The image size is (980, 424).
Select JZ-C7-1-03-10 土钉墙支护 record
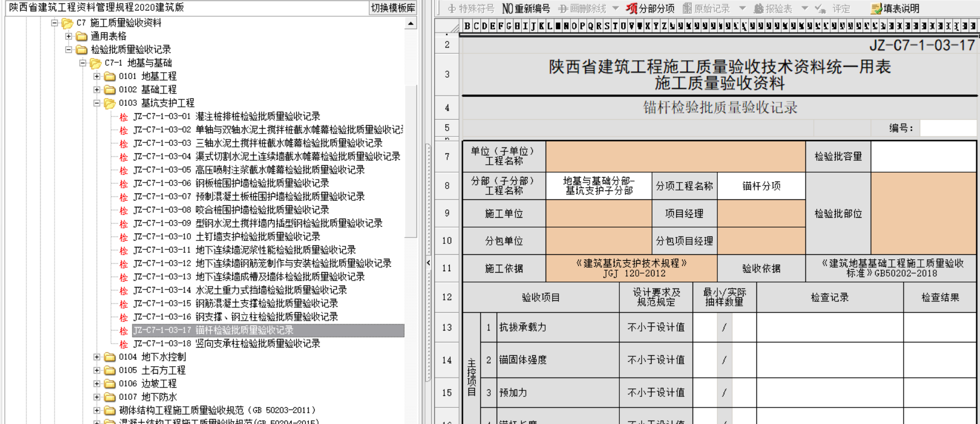pos(227,236)
